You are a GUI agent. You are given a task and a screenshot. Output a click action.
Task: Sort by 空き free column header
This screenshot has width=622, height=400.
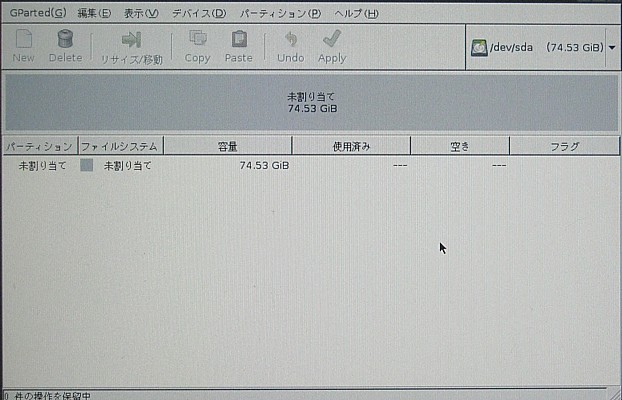[460, 146]
